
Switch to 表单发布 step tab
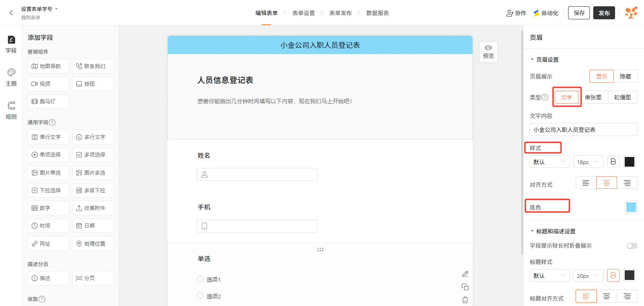click(340, 13)
